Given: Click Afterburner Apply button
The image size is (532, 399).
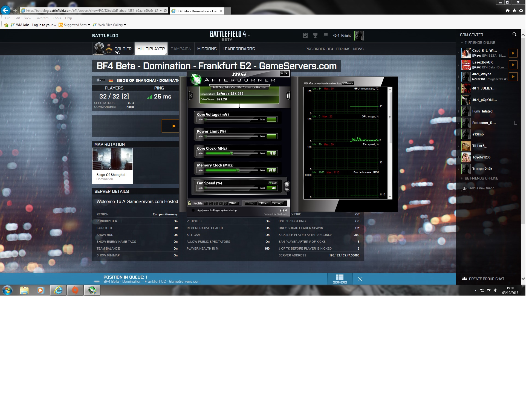Looking at the screenshot, I should click(x=251, y=203).
